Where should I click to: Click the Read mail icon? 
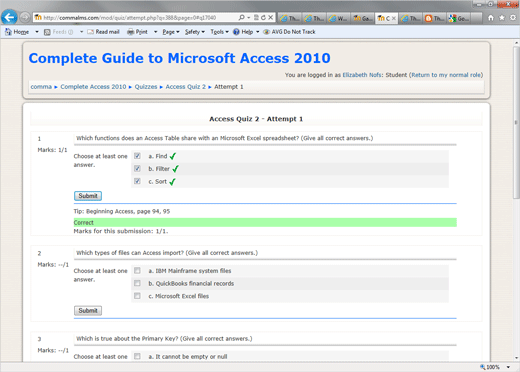point(90,32)
